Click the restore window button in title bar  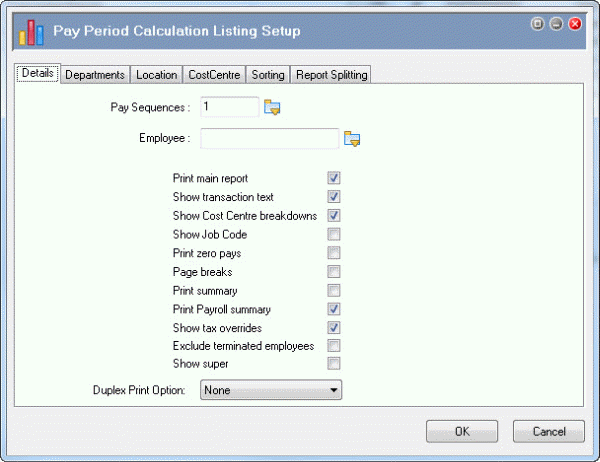[538, 24]
